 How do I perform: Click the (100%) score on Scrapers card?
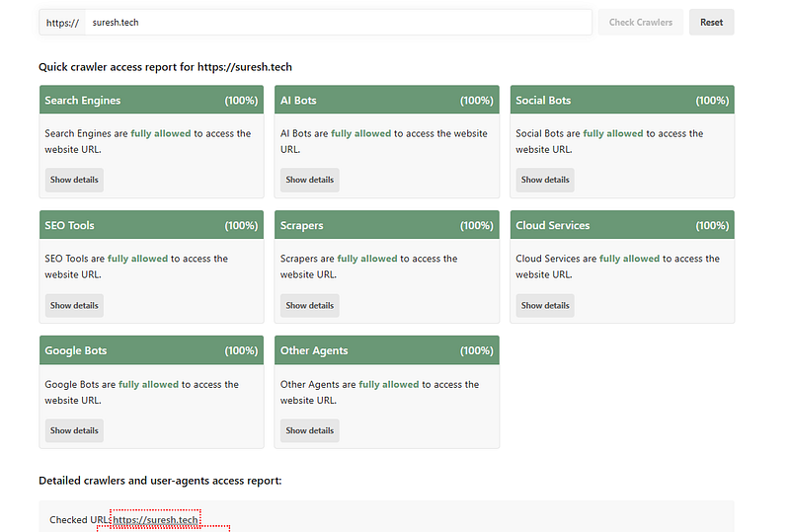477,225
